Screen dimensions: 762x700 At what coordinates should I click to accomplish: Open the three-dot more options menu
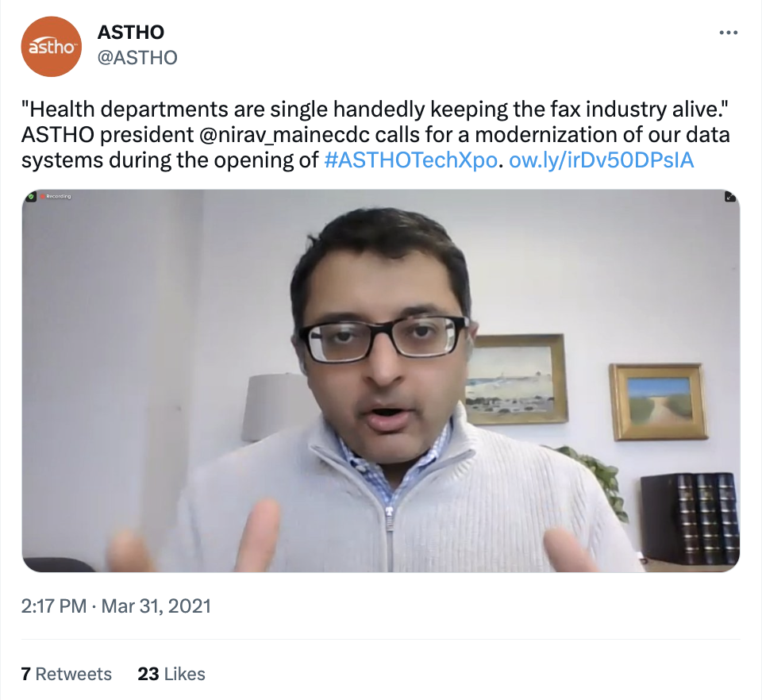point(728,33)
